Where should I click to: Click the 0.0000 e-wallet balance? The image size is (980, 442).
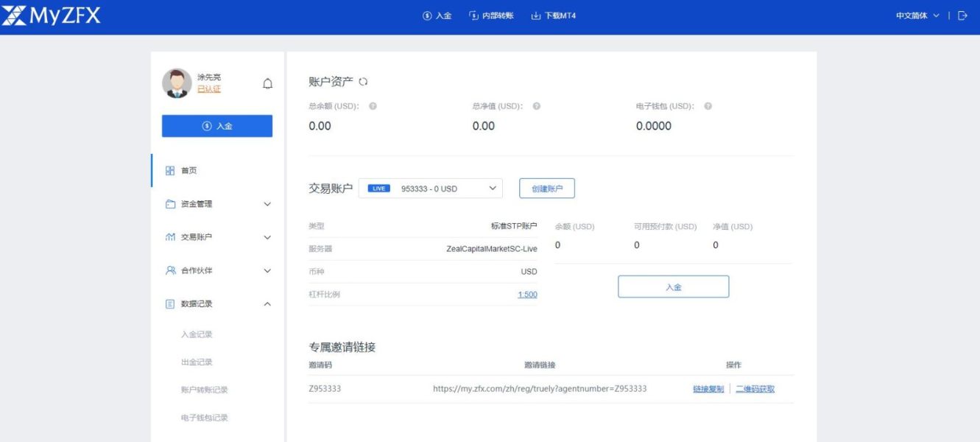(x=654, y=126)
